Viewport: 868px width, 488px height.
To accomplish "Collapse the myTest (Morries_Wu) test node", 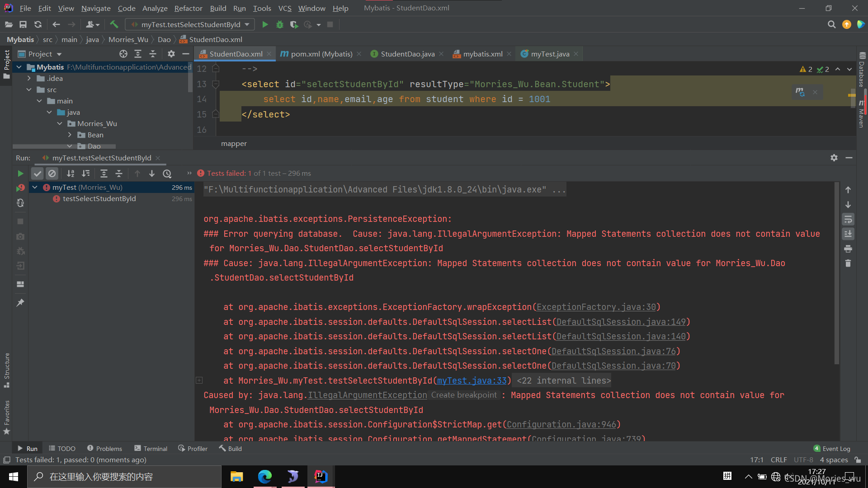I will 35,187.
